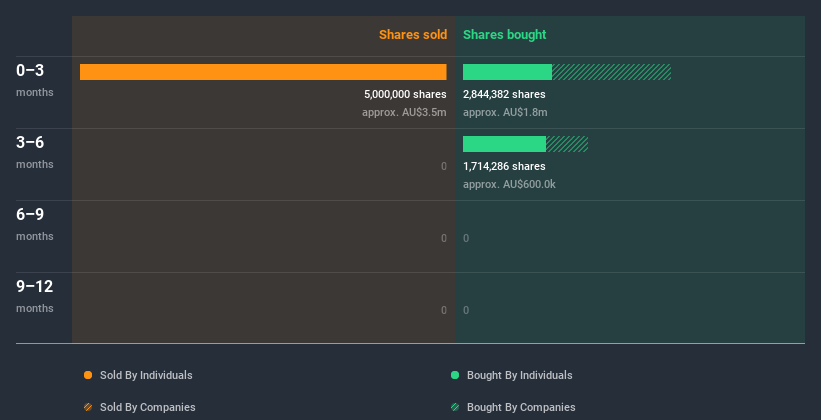The image size is (821, 420).
Task: Click the Shares sold column header
Action: [413, 35]
